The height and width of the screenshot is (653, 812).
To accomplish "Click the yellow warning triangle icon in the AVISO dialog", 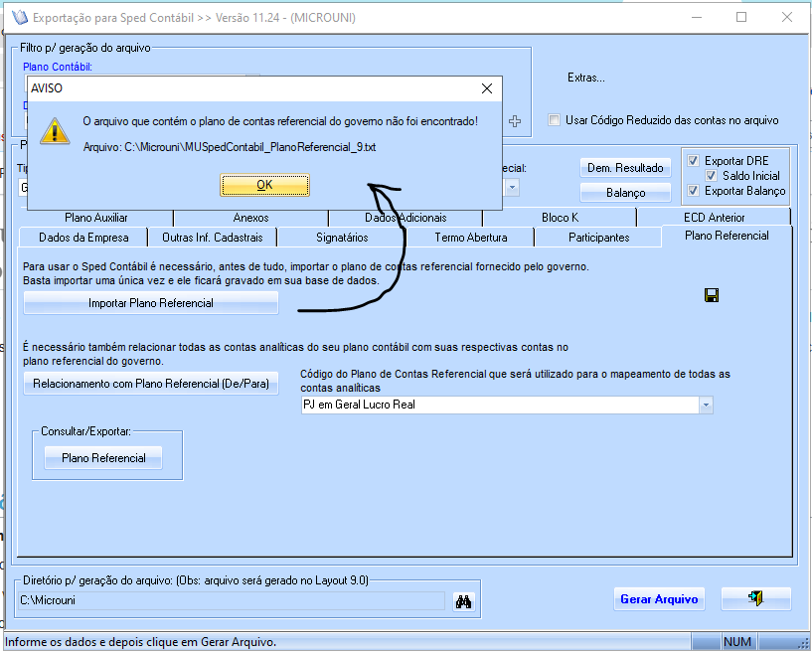I will point(55,131).
